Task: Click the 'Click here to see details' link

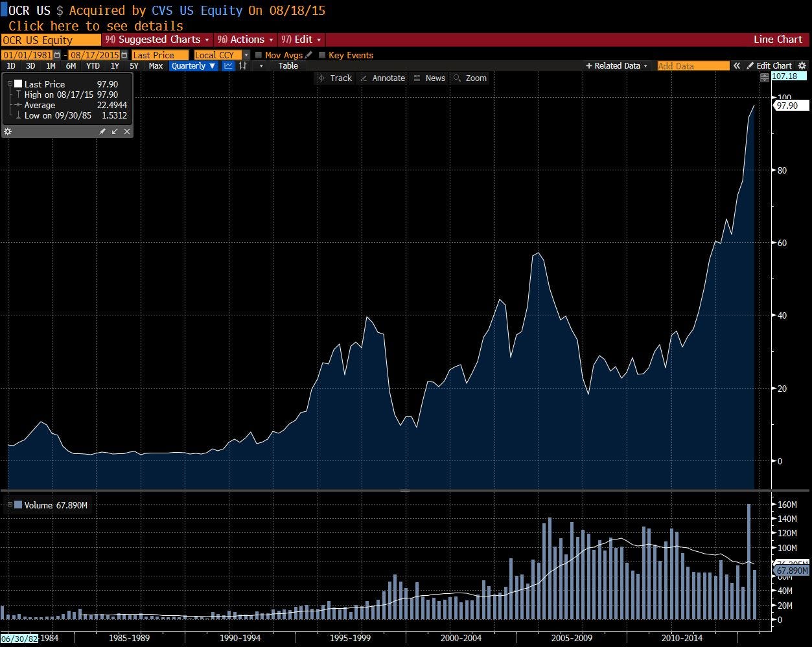Action: pos(96,26)
